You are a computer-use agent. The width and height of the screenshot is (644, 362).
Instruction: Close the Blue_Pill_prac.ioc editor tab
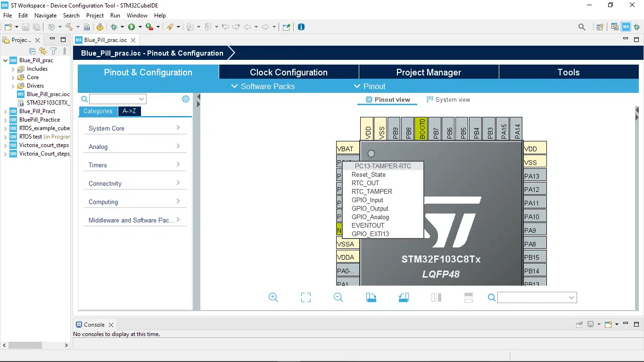tap(133, 40)
